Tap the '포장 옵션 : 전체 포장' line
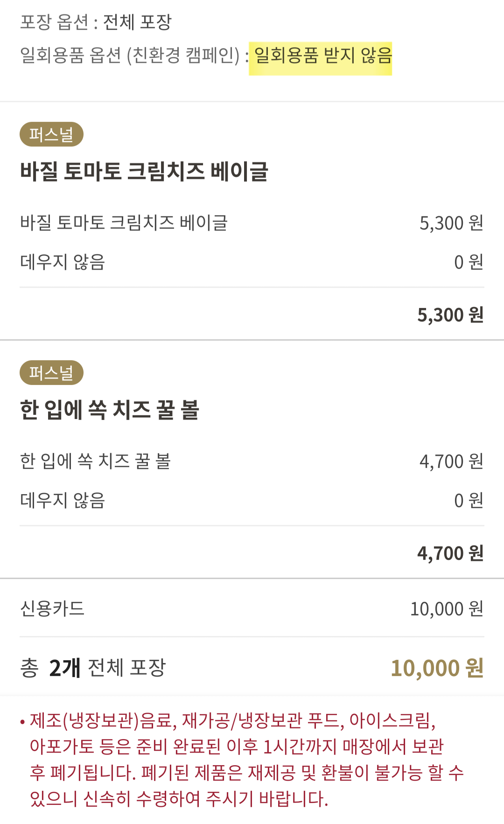The width and height of the screenshot is (504, 824). pyautogui.click(x=96, y=22)
